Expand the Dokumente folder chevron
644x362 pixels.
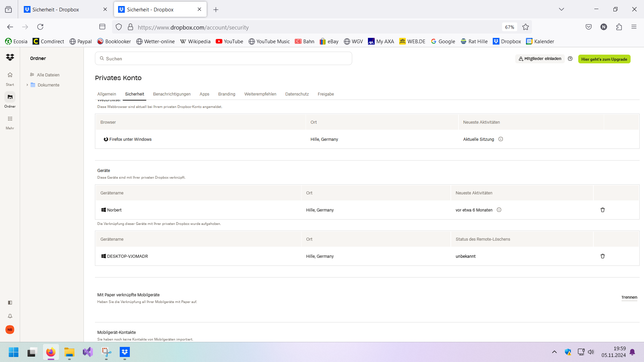coord(27,85)
